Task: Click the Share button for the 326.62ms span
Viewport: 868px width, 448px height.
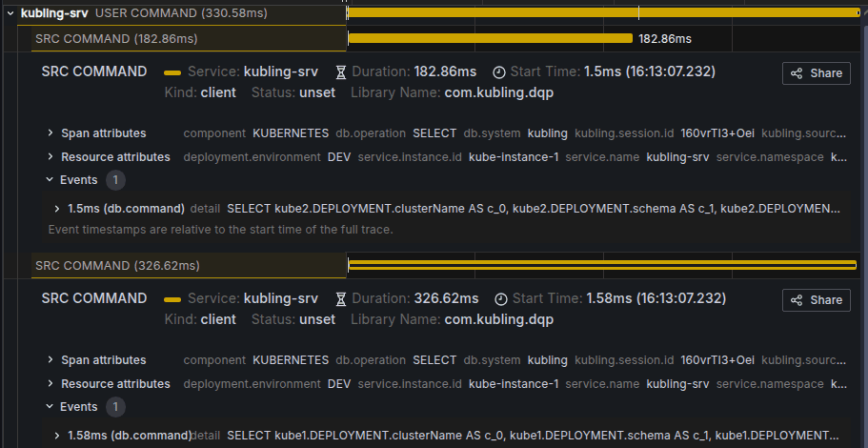Action: (817, 300)
